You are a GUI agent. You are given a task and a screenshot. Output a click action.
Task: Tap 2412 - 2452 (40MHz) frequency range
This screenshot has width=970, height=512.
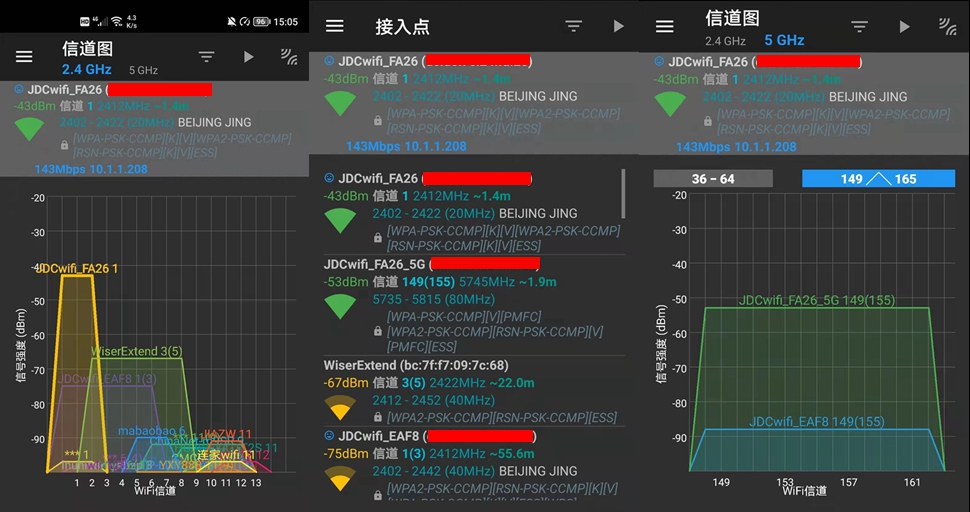point(433,400)
